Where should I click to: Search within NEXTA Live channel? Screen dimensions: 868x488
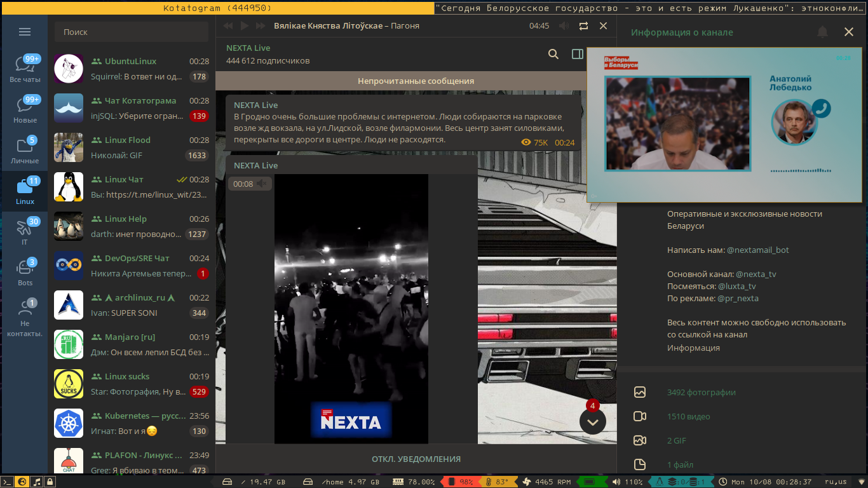(553, 54)
